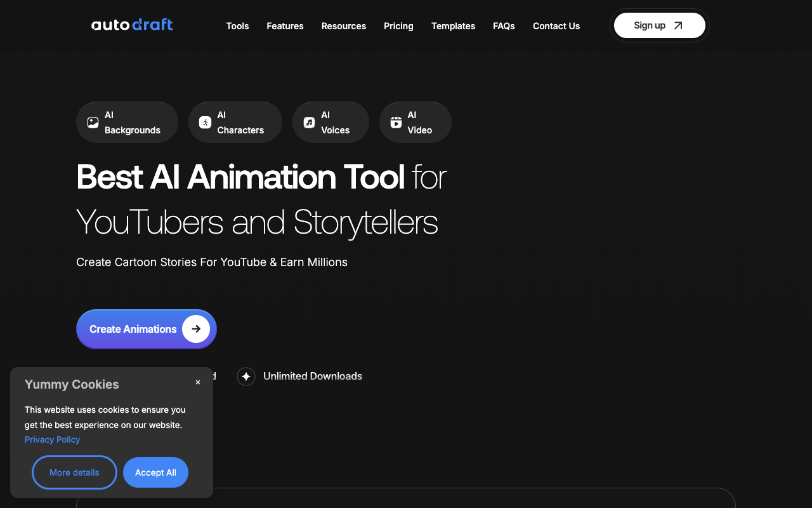Click the Create Animations button
The height and width of the screenshot is (508, 812).
click(147, 329)
